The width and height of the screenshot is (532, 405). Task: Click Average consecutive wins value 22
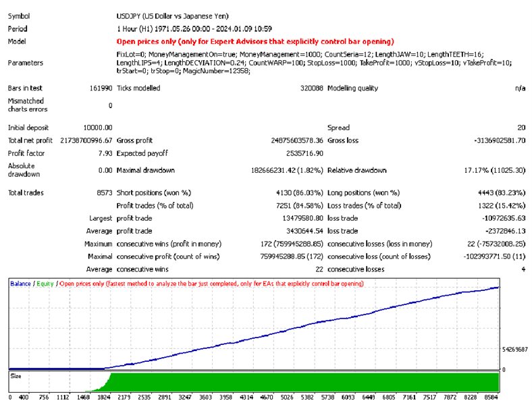pos(319,269)
